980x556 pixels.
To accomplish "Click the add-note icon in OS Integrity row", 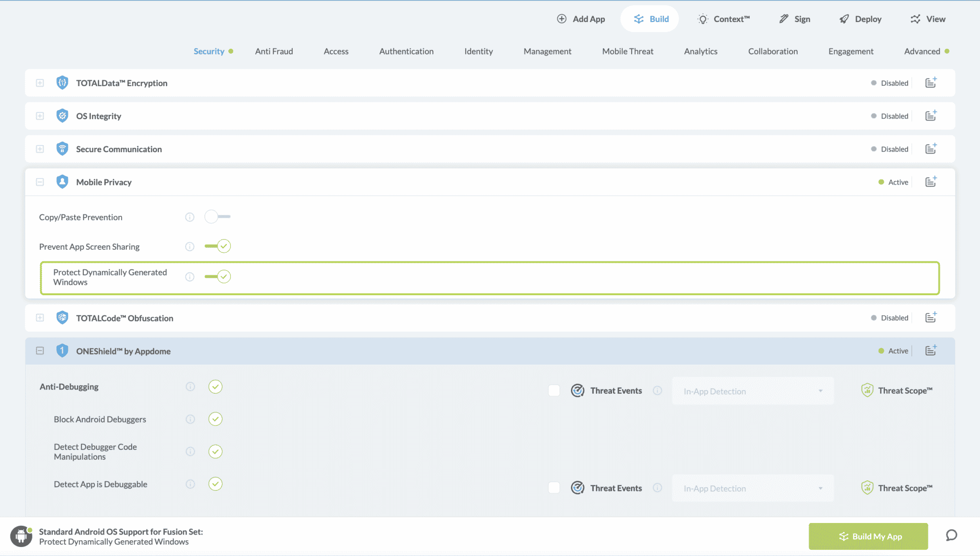I will 930,116.
